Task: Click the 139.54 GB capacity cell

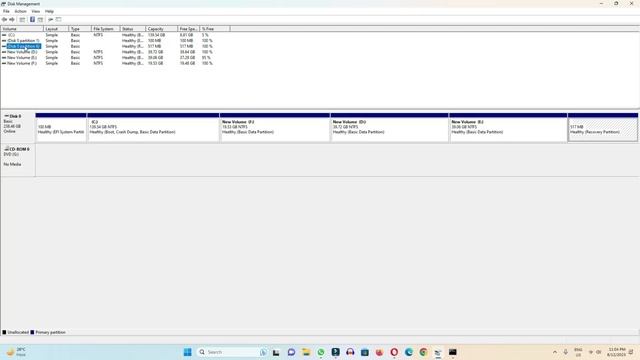Action: click(x=156, y=35)
